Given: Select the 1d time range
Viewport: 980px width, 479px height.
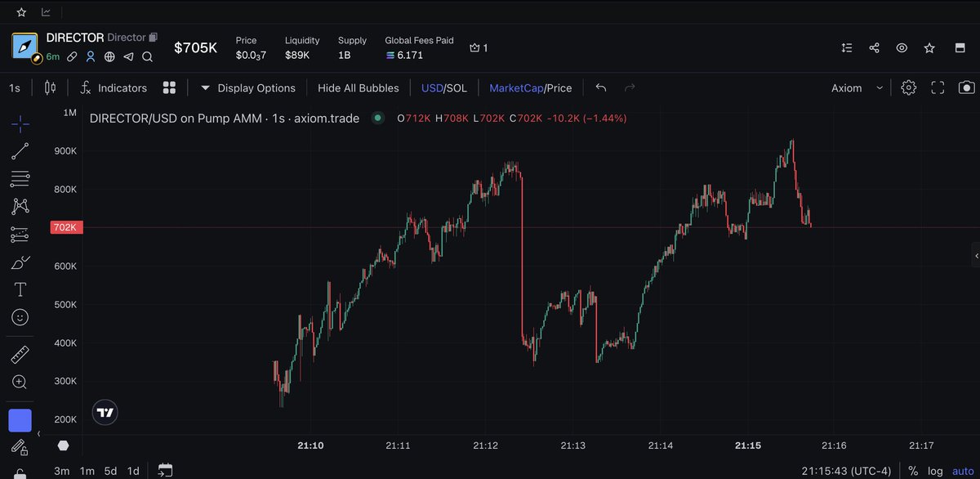Looking at the screenshot, I should tap(133, 470).
